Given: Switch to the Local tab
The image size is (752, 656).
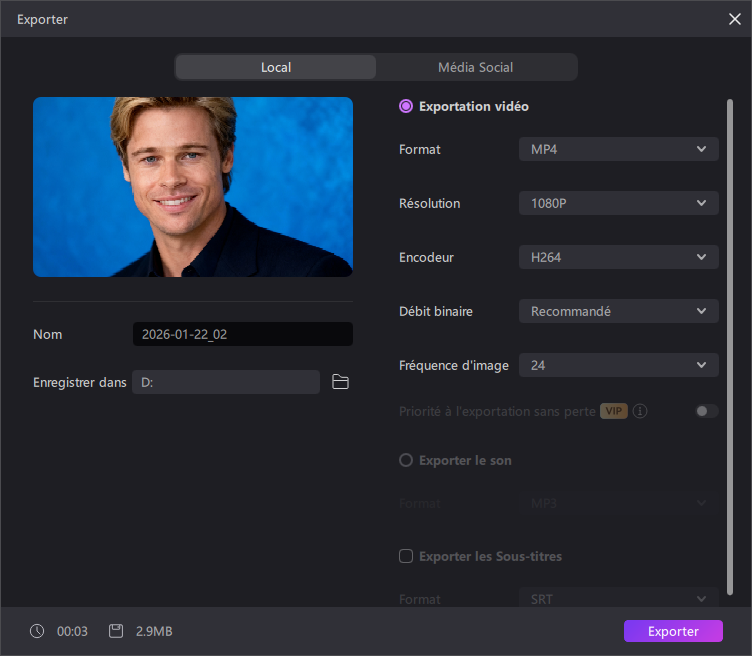Looking at the screenshot, I should pyautogui.click(x=276, y=67).
